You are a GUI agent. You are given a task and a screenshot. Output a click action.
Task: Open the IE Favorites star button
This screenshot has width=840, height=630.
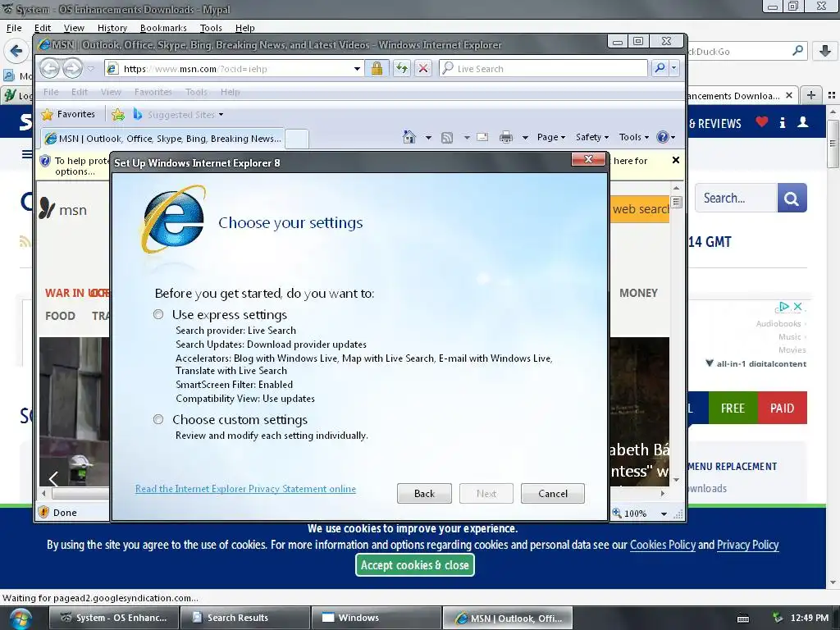tap(68, 114)
